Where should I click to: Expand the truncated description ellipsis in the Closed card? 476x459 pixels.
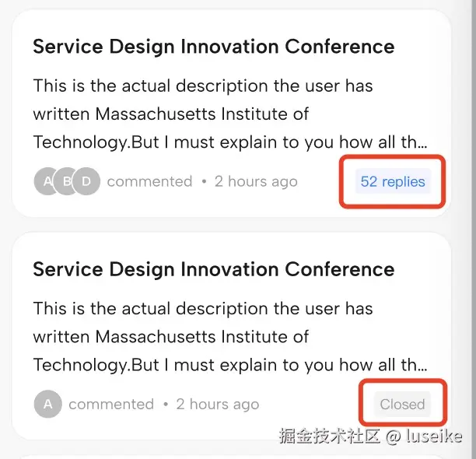tap(422, 366)
